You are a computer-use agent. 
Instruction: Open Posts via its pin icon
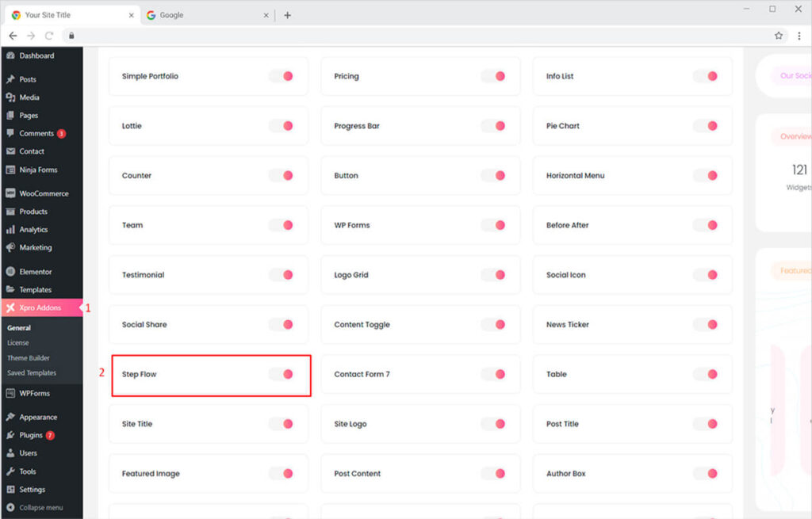pos(10,79)
